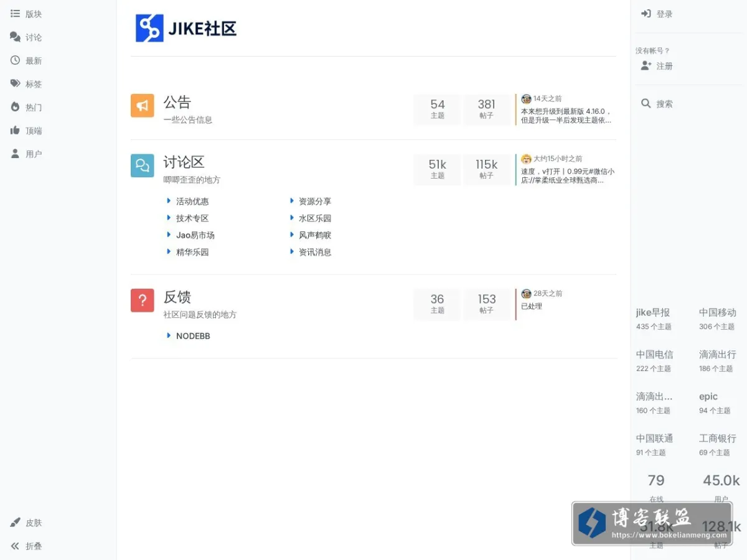Open latest 讨论区 post preview 速度，v打开
Image resolution: width=747 pixels, height=560 pixels.
point(568,175)
